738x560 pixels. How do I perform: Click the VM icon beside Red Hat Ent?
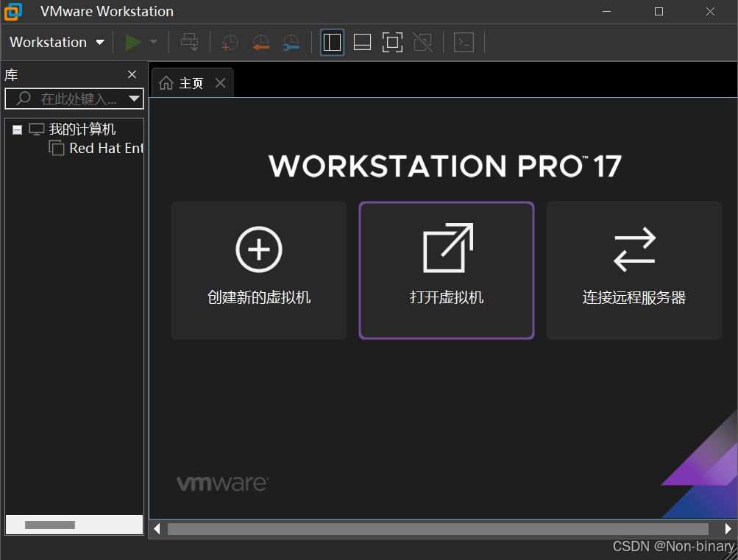[x=57, y=148]
